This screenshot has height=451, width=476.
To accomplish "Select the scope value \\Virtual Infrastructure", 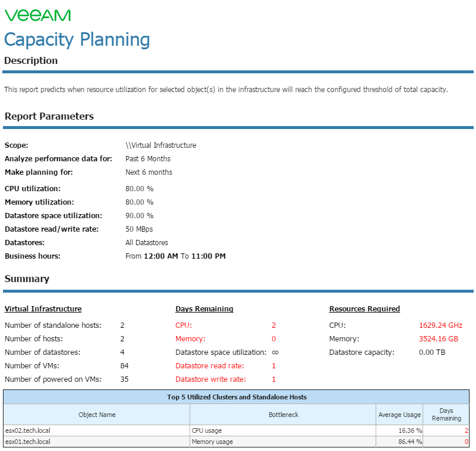I will (161, 145).
